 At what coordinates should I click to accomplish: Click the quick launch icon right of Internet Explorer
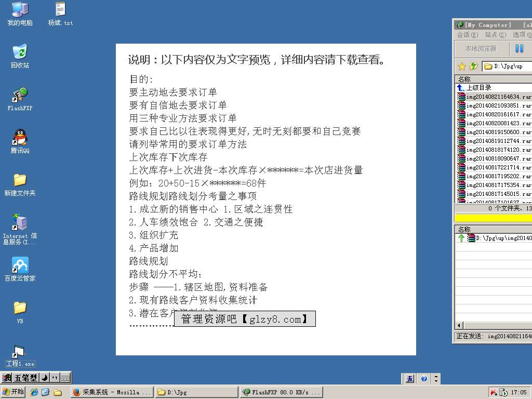[46, 392]
